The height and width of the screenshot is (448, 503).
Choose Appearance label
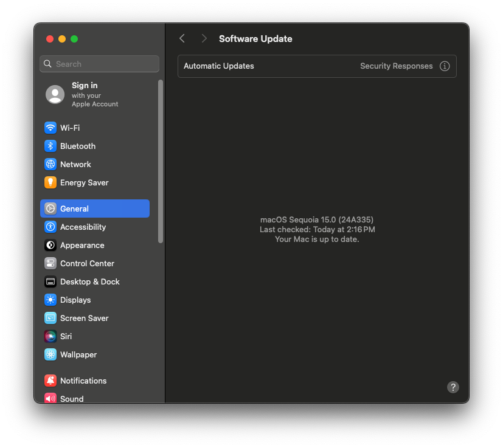click(83, 246)
